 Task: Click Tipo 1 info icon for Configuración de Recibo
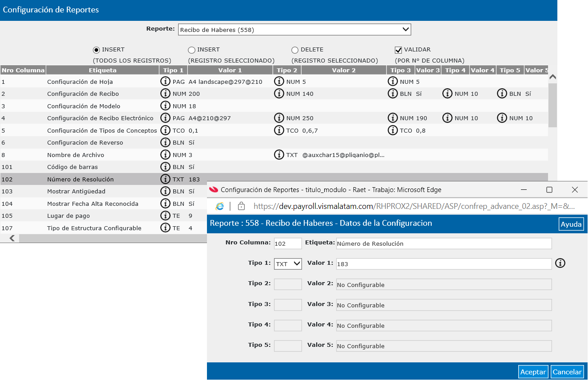[x=166, y=94]
